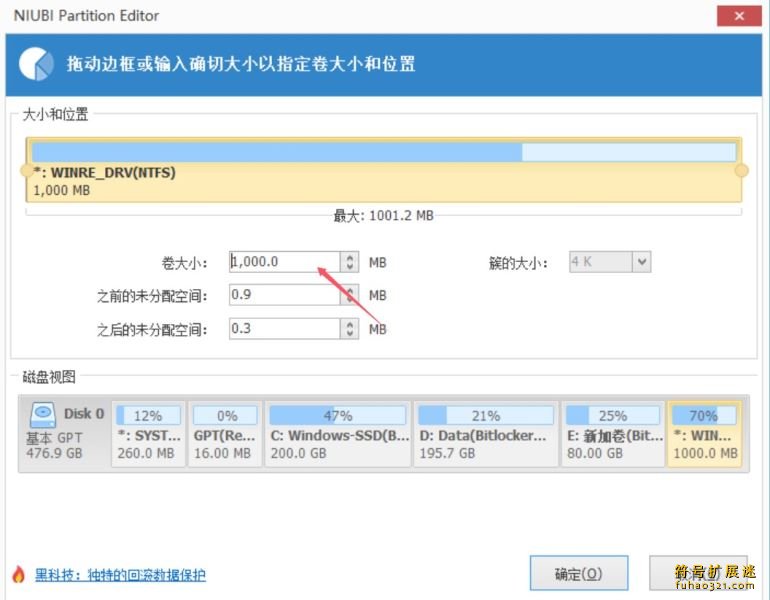Select the E: 80.00 GB partition
The image size is (770, 600).
(x=613, y=434)
